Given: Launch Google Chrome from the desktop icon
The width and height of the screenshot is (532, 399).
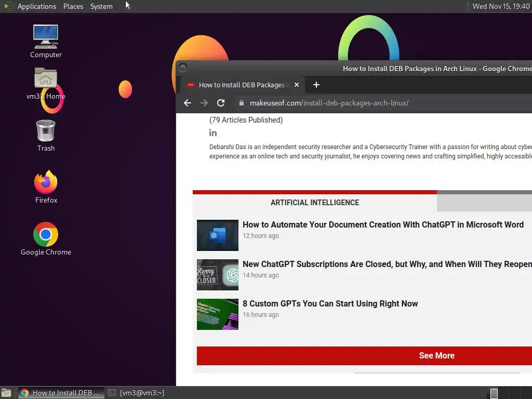Looking at the screenshot, I should pos(46,238).
